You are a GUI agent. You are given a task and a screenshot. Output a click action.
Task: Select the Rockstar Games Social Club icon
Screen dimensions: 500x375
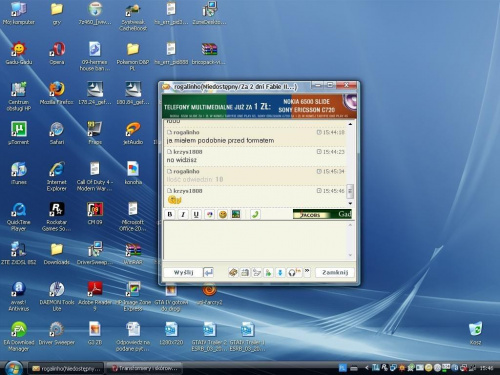tap(57, 217)
